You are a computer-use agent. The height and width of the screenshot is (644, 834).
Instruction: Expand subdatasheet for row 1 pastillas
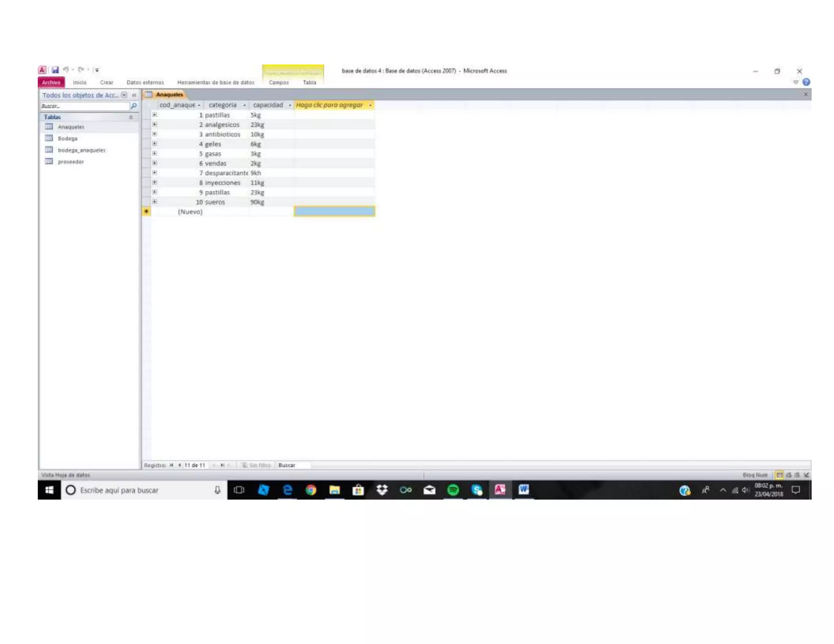155,115
